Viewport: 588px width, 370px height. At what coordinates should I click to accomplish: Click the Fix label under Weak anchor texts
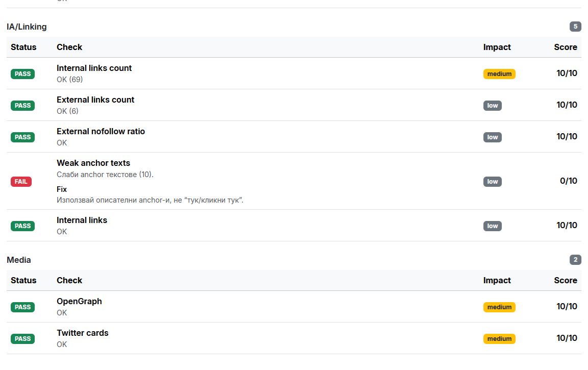pos(62,189)
